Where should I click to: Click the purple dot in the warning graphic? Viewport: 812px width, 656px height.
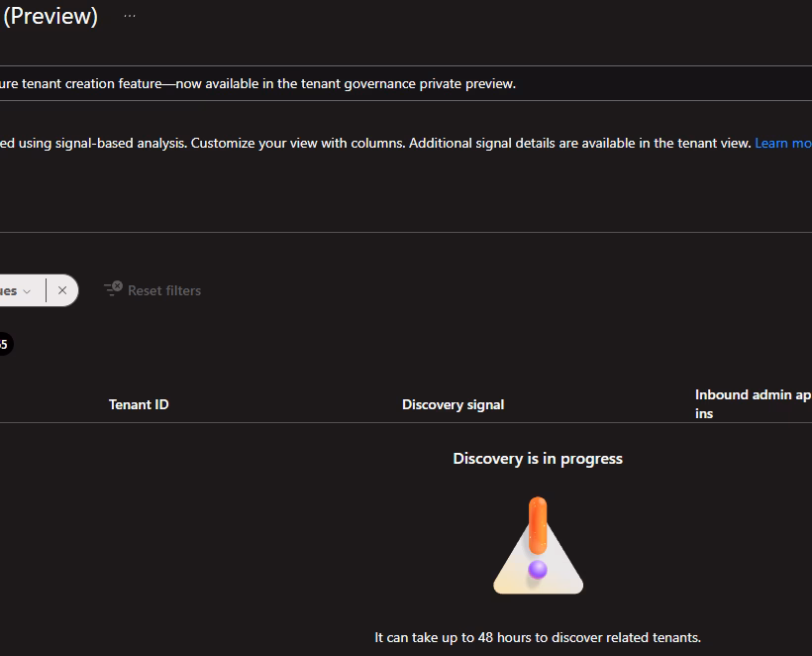pos(538,569)
